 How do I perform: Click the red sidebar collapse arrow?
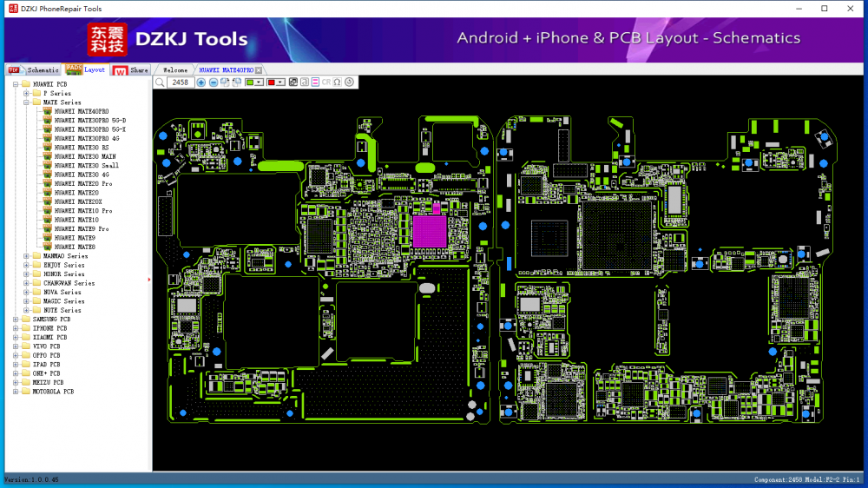coord(149,280)
